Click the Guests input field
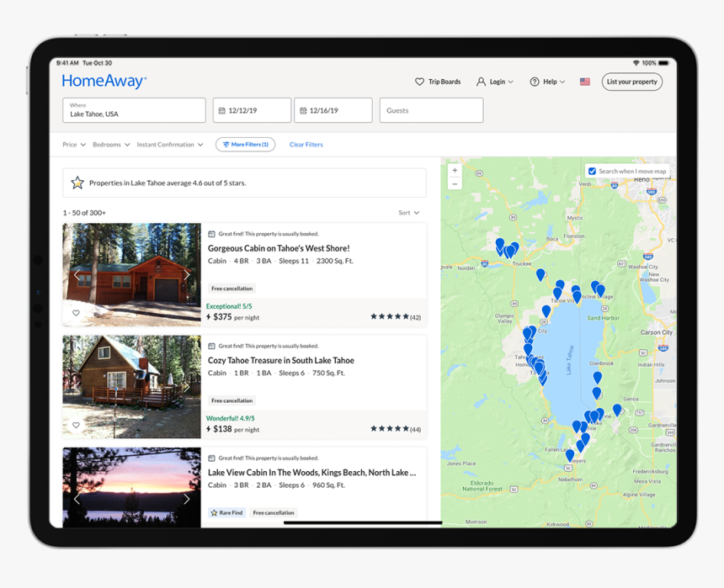Viewport: 724px width, 588px height. tap(431, 110)
